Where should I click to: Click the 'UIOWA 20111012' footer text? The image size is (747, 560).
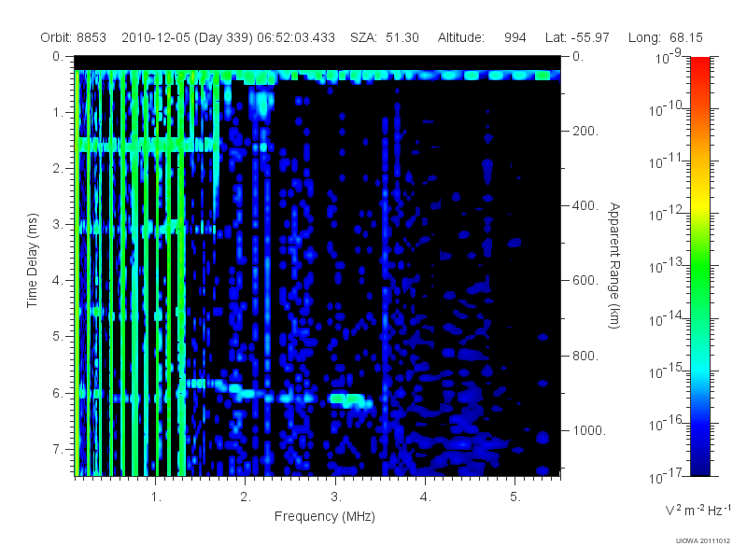coord(703,541)
